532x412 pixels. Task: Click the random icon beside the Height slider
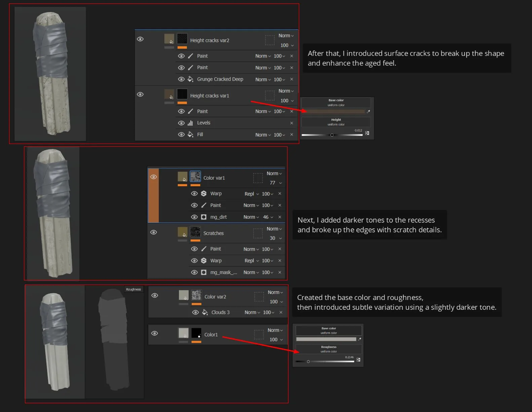coord(367,133)
